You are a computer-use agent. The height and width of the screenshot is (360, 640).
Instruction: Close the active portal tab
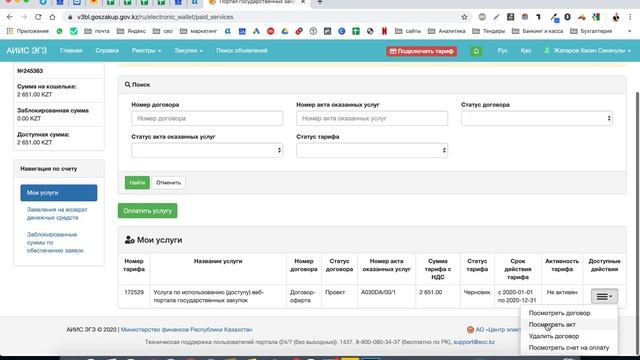point(303,2)
